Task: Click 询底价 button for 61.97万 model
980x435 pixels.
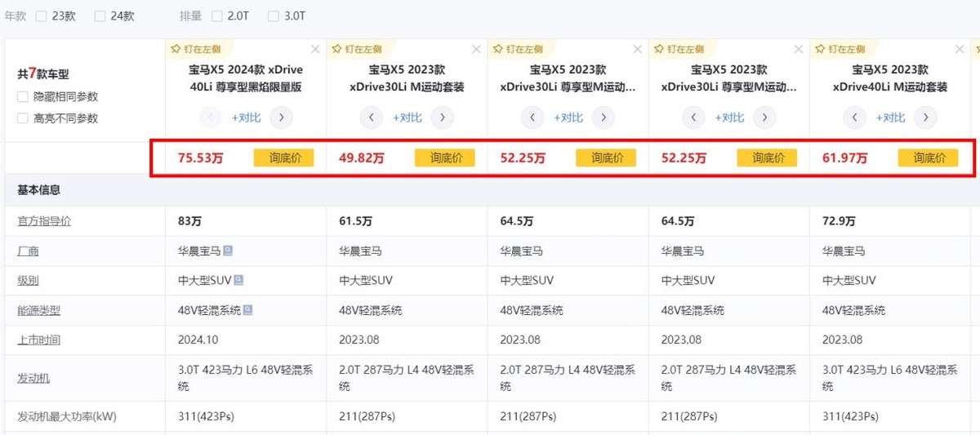Action: [929, 158]
